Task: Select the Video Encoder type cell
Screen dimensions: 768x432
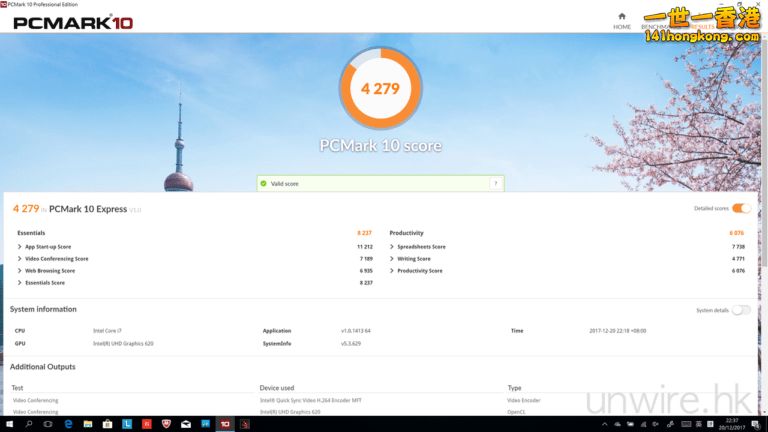Action: click(524, 401)
